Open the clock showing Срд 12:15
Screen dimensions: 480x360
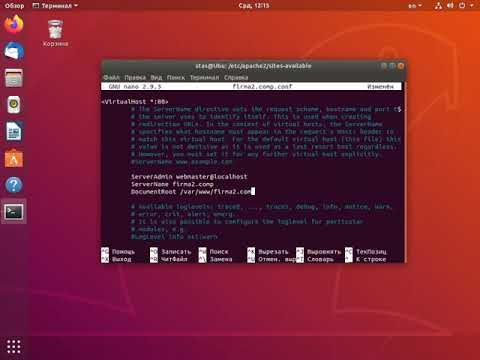[254, 6]
